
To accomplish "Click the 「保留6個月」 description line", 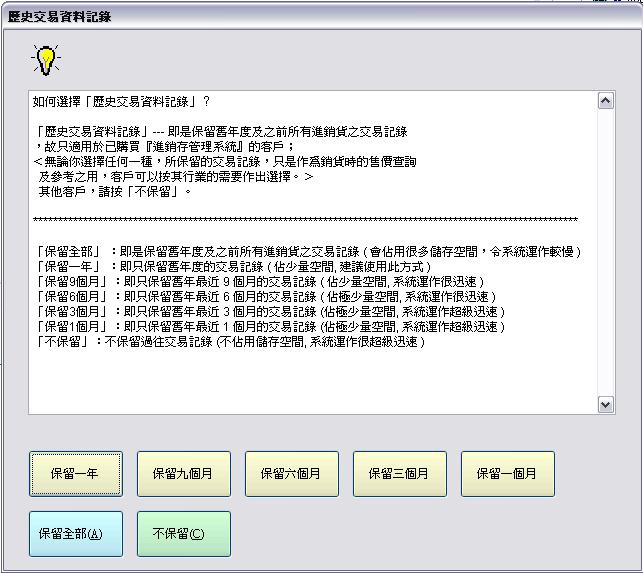I will (x=265, y=297).
